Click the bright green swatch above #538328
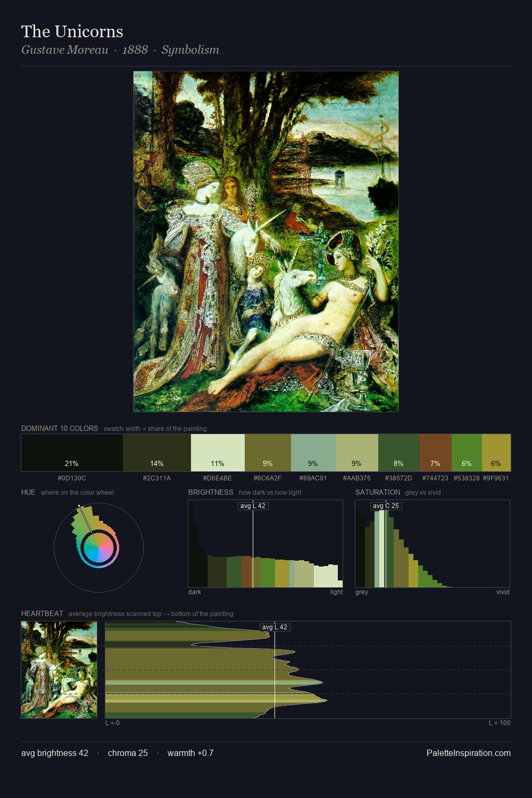The image size is (532, 798). [x=467, y=453]
